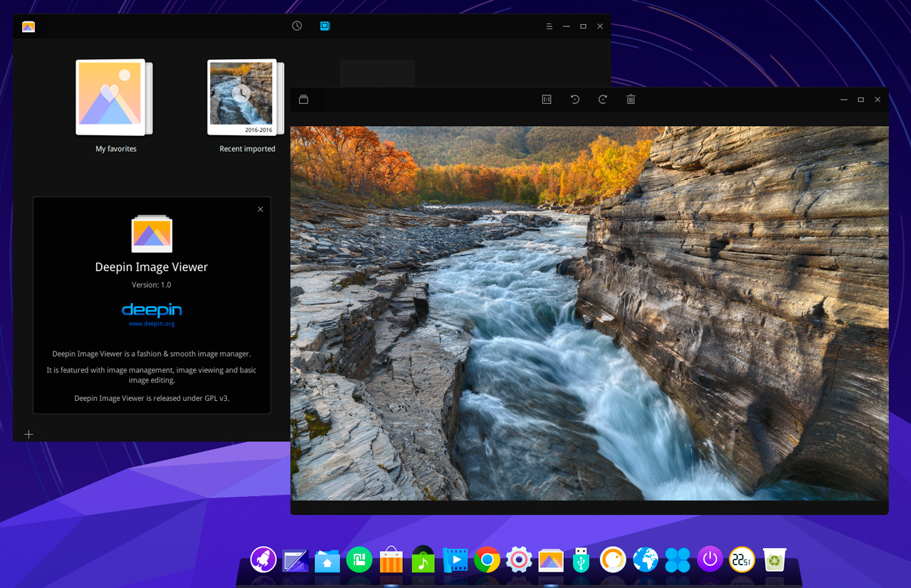911x588 pixels.
Task: Open the music player dock icon
Action: coord(423,560)
